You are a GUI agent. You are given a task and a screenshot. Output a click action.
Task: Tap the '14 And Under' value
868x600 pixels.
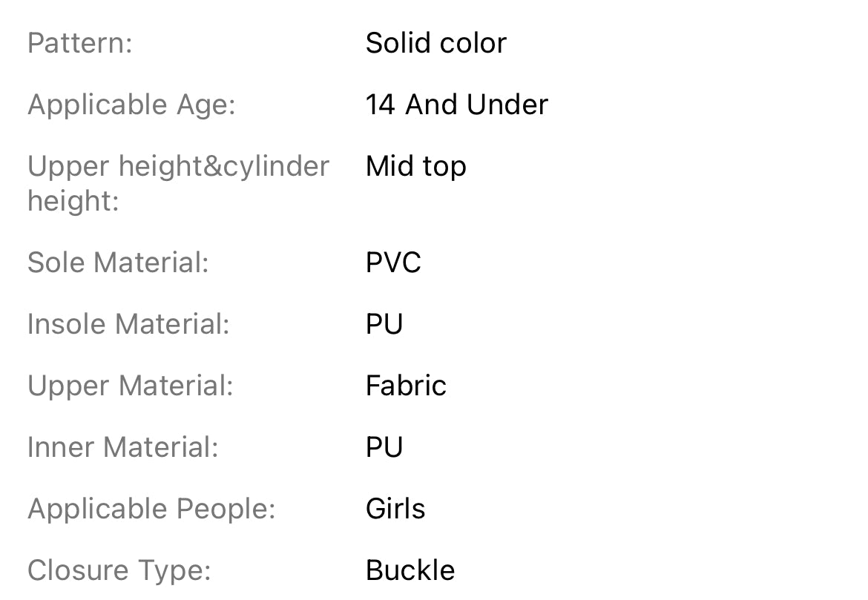coord(456,105)
